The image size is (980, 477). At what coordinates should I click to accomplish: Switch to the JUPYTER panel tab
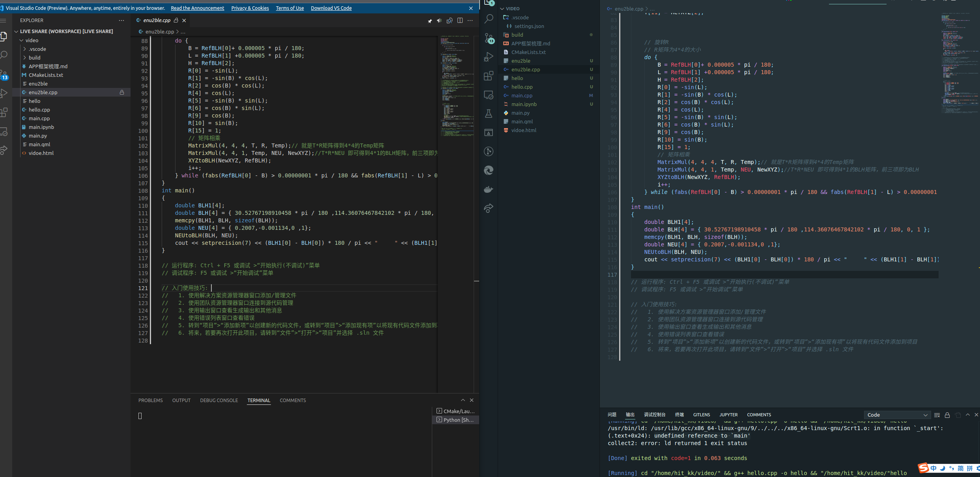coord(728,415)
